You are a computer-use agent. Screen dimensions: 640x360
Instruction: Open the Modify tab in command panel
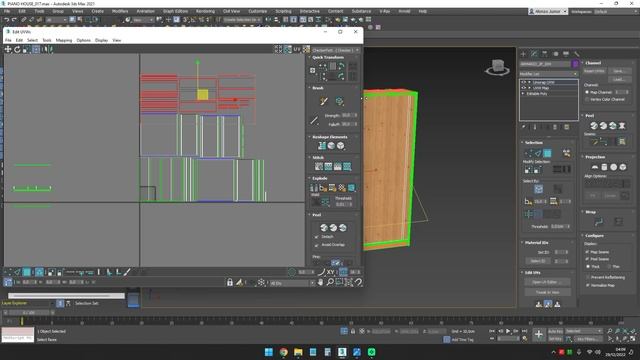click(534, 54)
